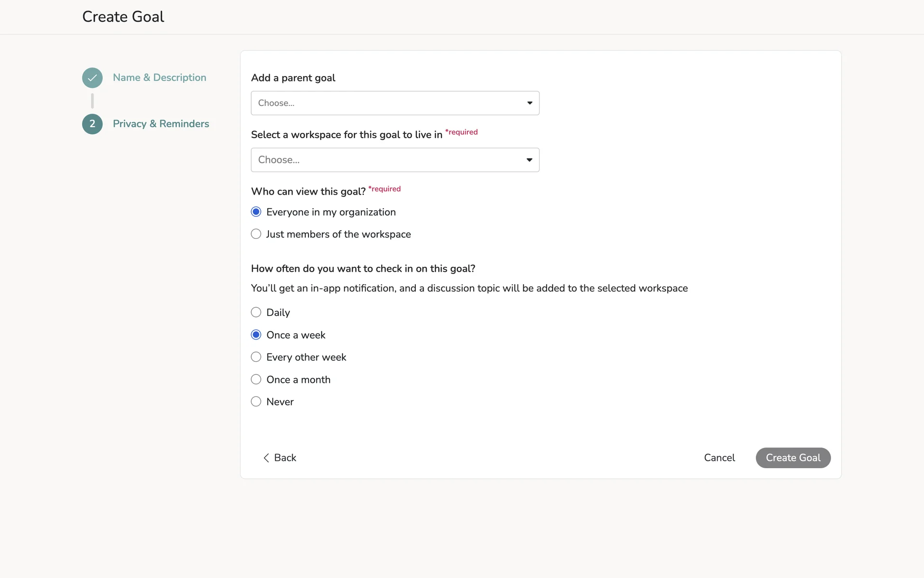Select Once a month reminder

(256, 380)
